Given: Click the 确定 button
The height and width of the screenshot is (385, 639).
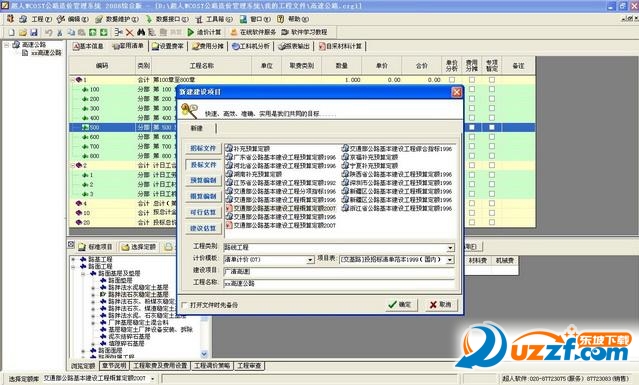Looking at the screenshot, I should pos(401,304).
